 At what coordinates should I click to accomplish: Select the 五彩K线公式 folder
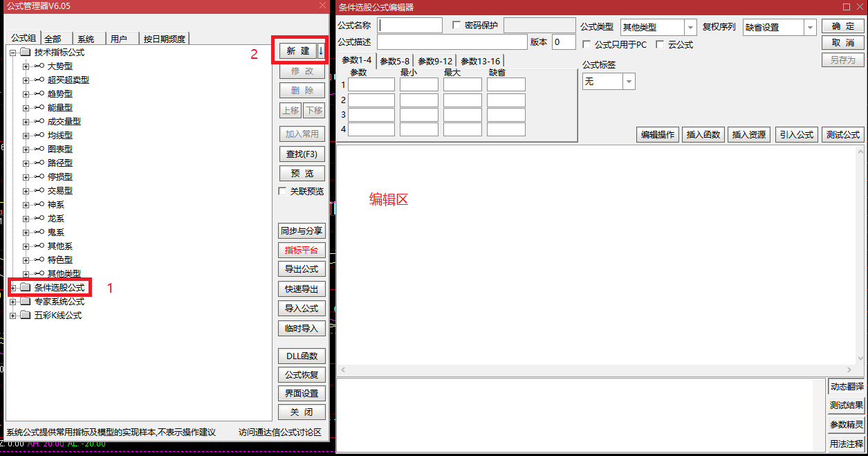click(57, 316)
